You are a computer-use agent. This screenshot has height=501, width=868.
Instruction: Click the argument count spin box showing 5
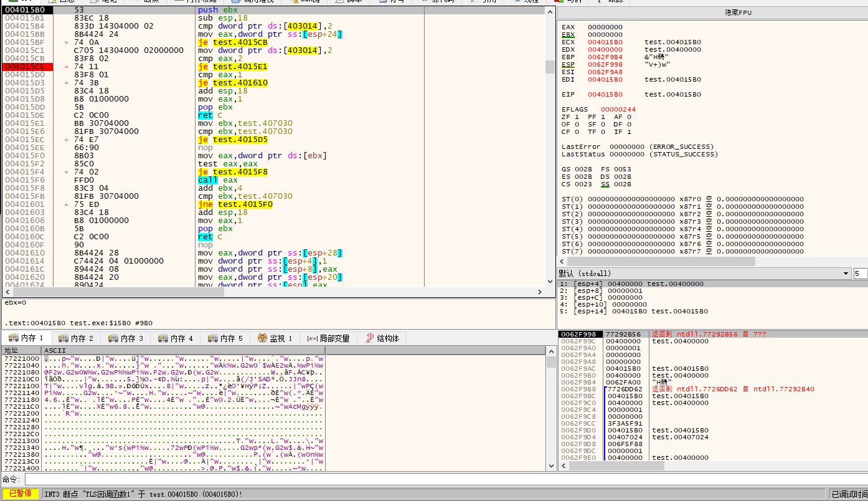click(860, 274)
